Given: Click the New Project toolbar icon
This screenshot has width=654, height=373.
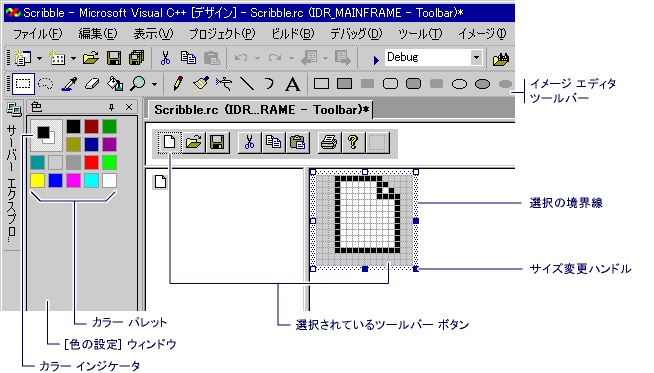Looking at the screenshot, I should [23, 58].
